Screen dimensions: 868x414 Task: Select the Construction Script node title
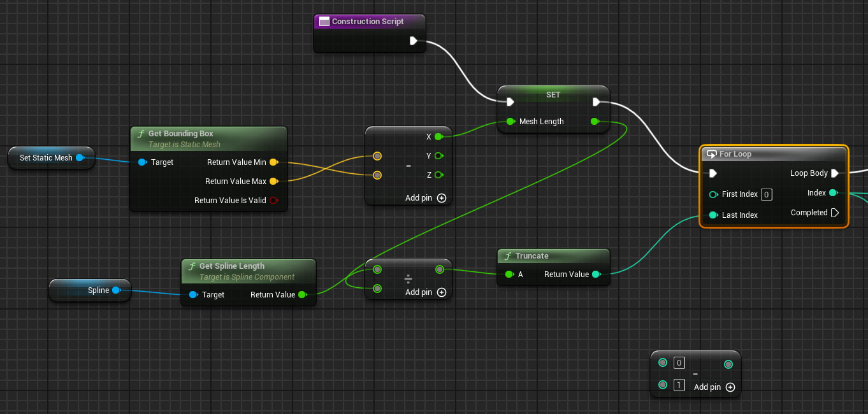click(x=368, y=21)
